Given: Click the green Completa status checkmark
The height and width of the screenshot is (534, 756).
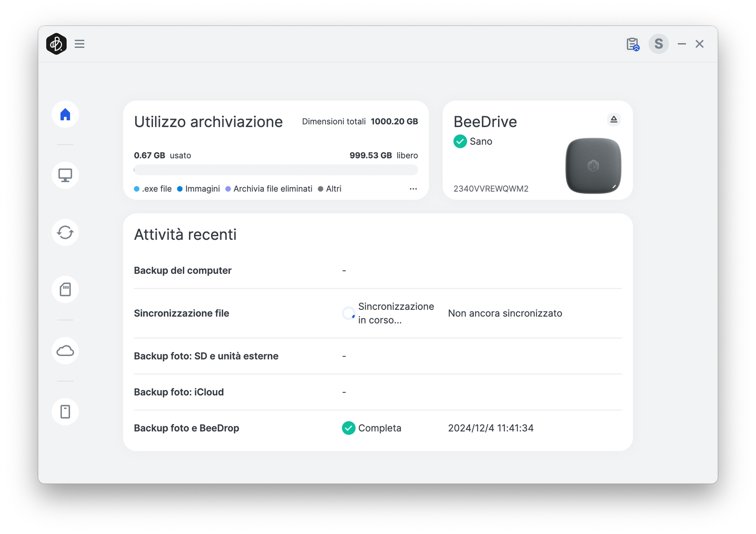Looking at the screenshot, I should [x=349, y=428].
